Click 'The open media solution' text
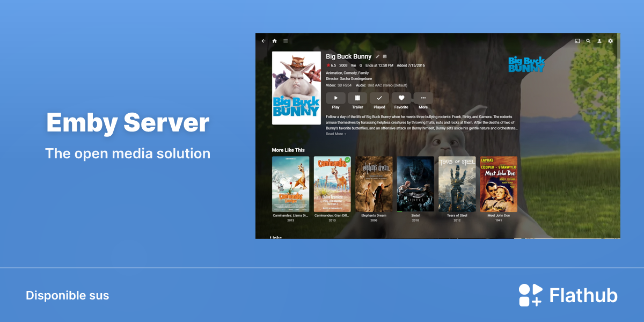The width and height of the screenshot is (644, 322). (x=128, y=153)
